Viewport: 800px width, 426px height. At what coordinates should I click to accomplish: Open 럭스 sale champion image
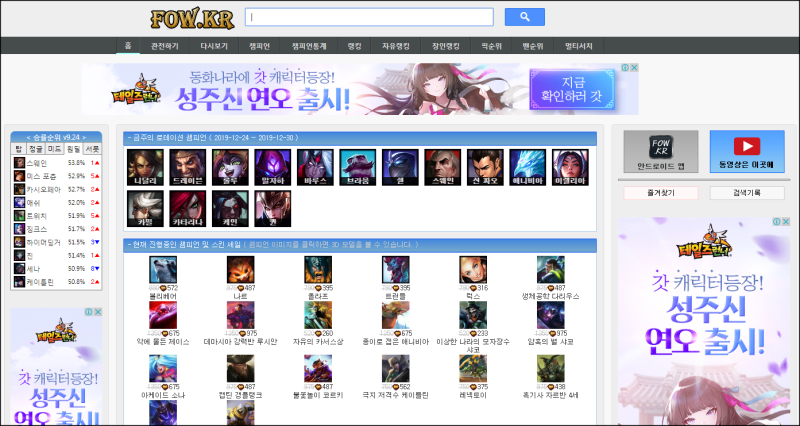473,269
